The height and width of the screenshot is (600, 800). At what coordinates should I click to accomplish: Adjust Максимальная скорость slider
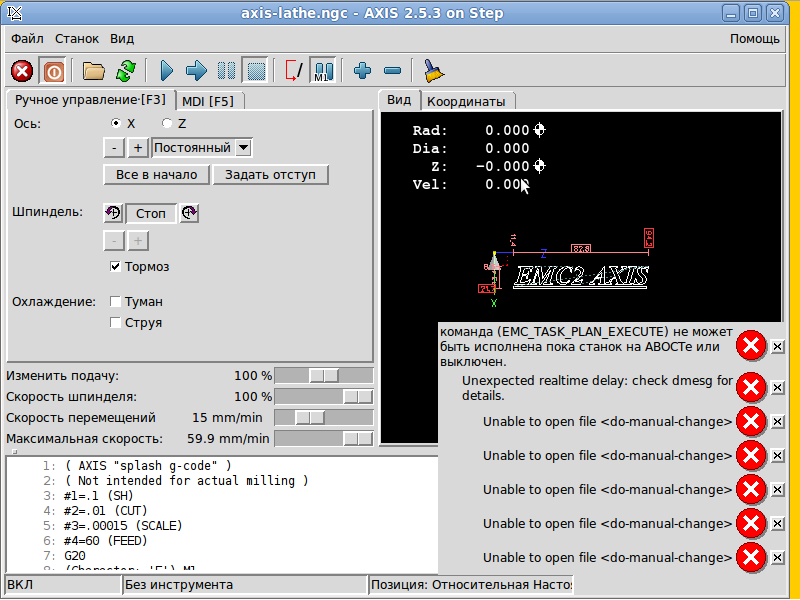click(x=324, y=438)
